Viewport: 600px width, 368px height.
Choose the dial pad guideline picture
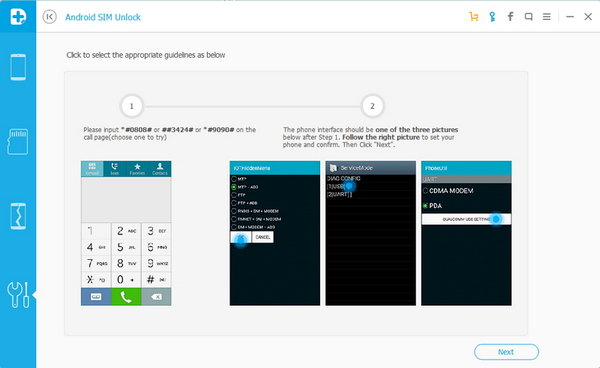[x=126, y=233]
